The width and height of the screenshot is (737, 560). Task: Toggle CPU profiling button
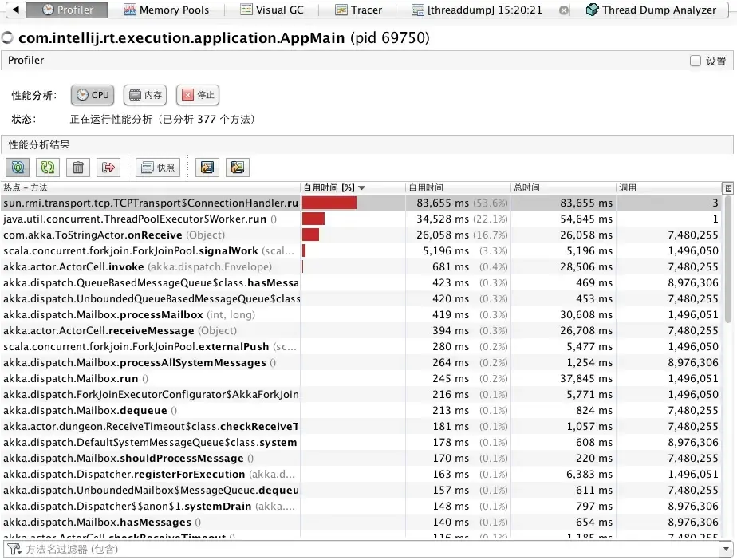coord(93,95)
